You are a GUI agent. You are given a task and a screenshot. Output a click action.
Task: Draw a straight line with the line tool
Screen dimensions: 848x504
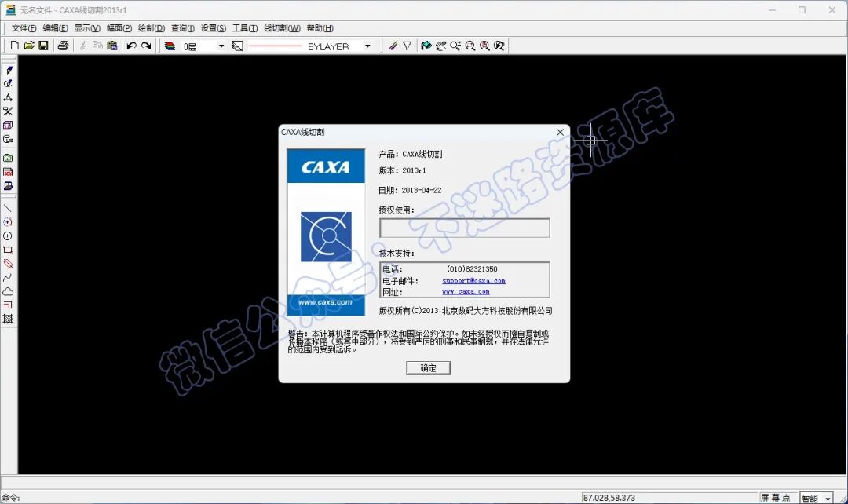[8, 208]
